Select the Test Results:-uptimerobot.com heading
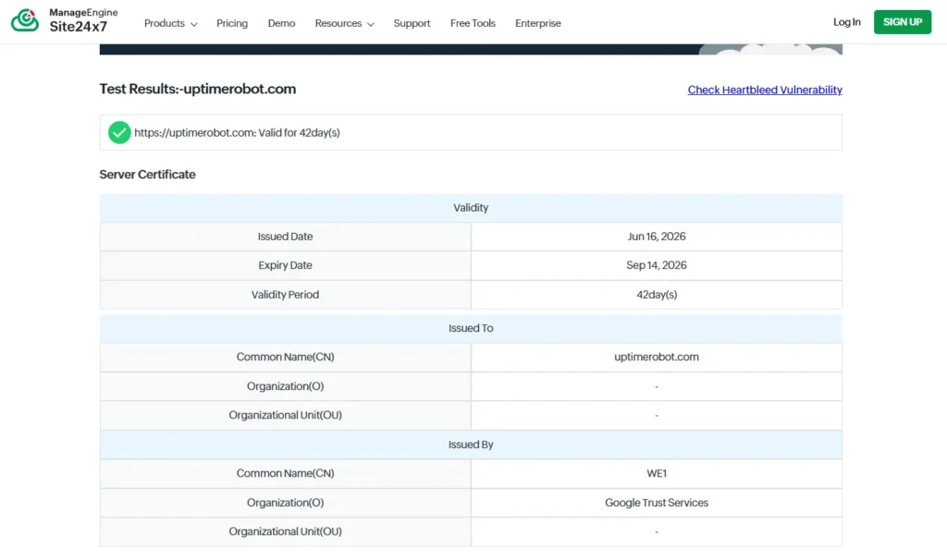This screenshot has height=560, width=947. click(198, 89)
